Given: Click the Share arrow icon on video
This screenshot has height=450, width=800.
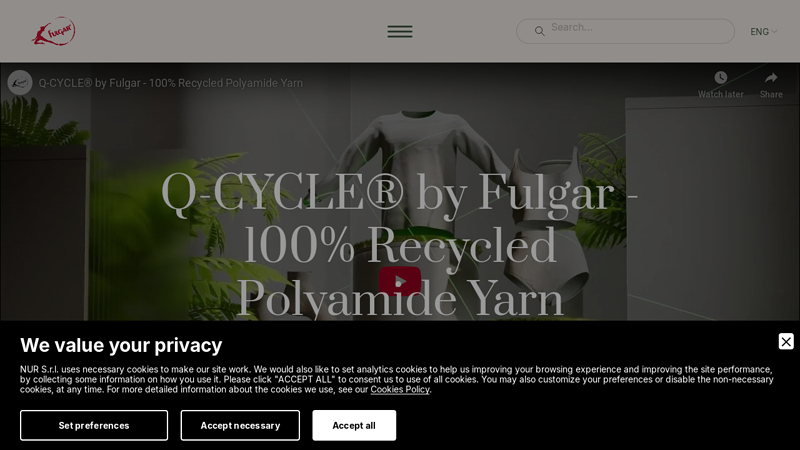Looking at the screenshot, I should pos(771,78).
